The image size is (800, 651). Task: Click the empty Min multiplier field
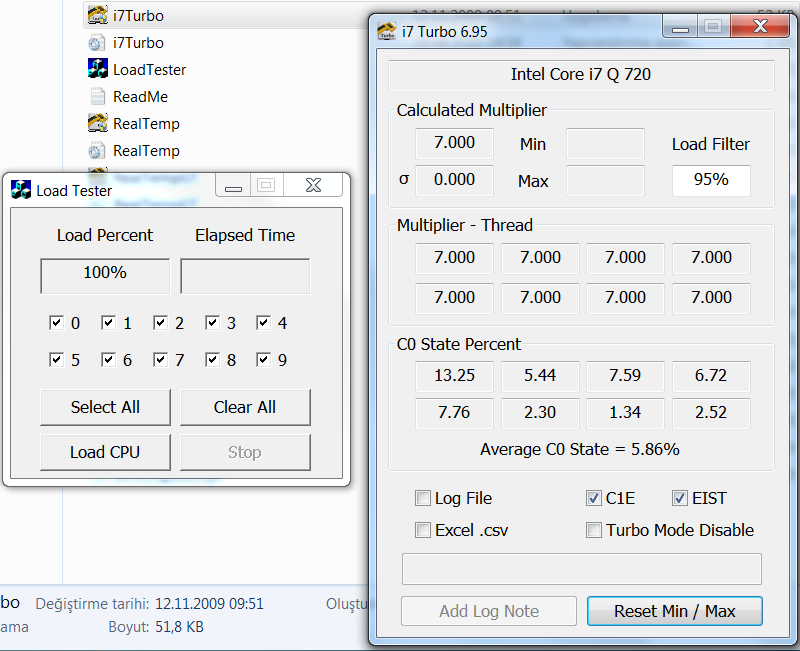point(605,144)
